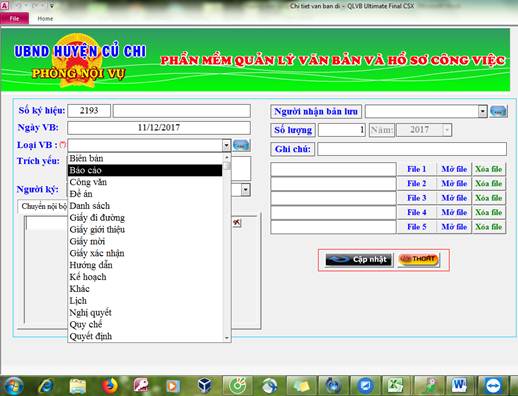
Task: Click Mở file for File 1
Action: [454, 169]
